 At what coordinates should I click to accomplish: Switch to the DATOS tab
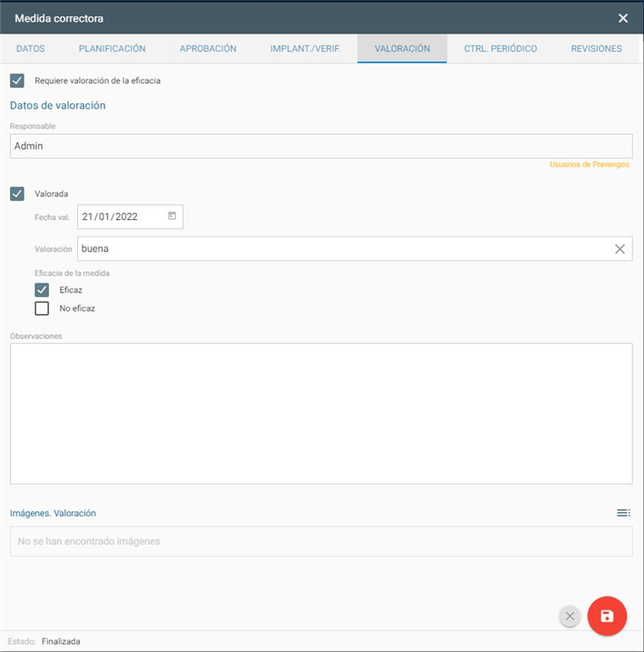coord(31,49)
